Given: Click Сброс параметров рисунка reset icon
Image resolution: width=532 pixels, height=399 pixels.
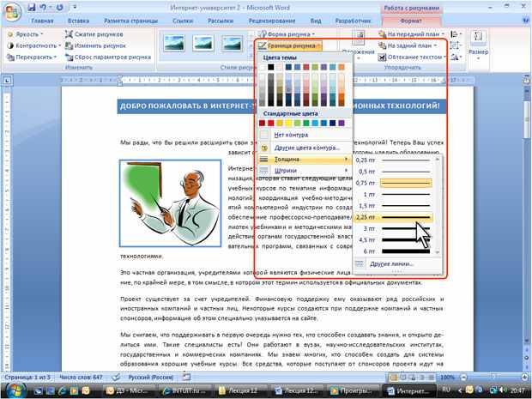Looking at the screenshot, I should [x=69, y=57].
